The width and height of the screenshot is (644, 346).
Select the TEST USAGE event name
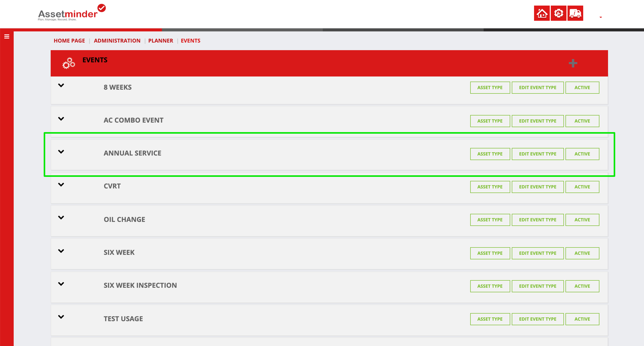click(123, 319)
